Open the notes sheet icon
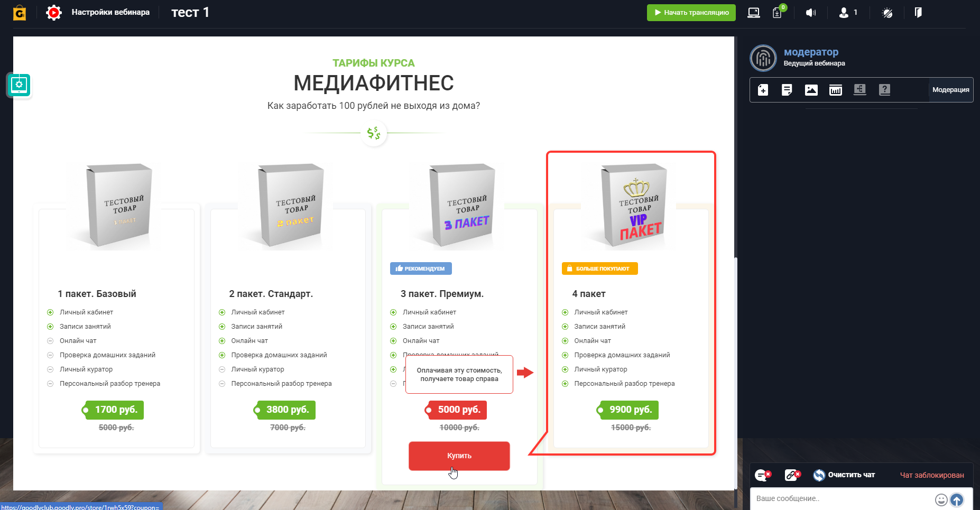Image resolution: width=980 pixels, height=510 pixels. (787, 90)
